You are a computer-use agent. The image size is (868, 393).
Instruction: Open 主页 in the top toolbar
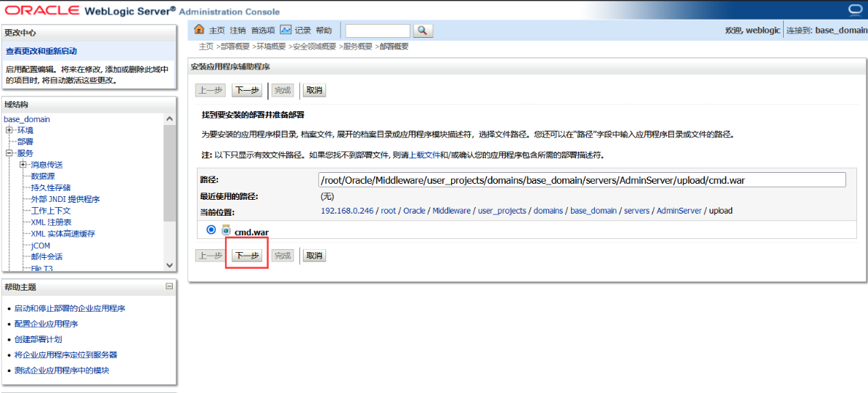[217, 31]
